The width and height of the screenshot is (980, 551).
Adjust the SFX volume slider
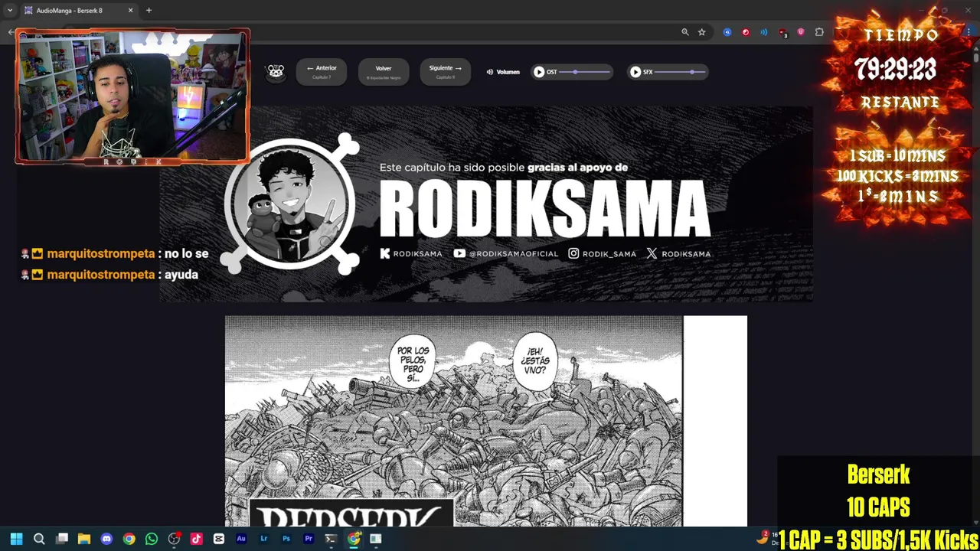pyautogui.click(x=680, y=72)
